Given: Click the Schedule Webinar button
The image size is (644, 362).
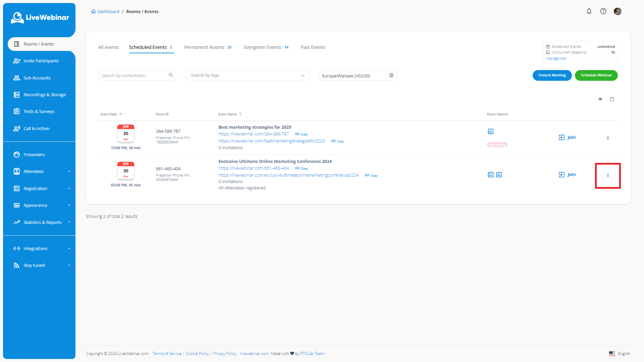Looking at the screenshot, I should [x=596, y=75].
